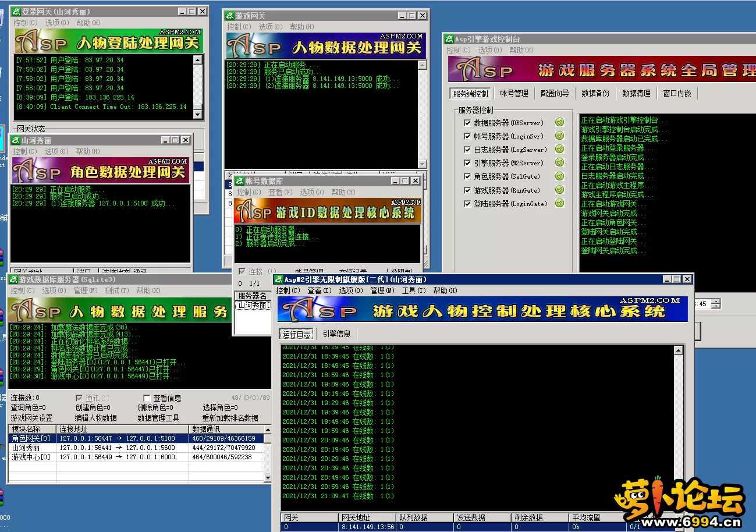Click time spinner next to 45 field
Viewport: 756px width, 532px height.
(715, 304)
